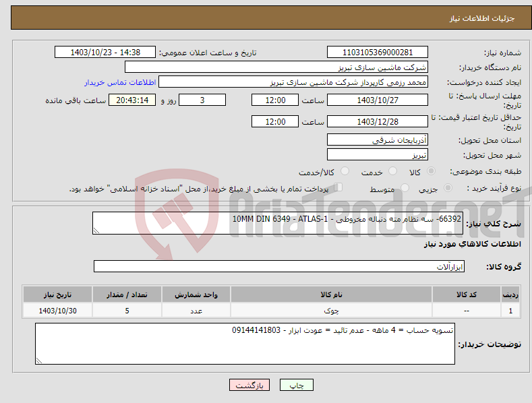
Task: Click the goods code column header
Action: point(466,294)
